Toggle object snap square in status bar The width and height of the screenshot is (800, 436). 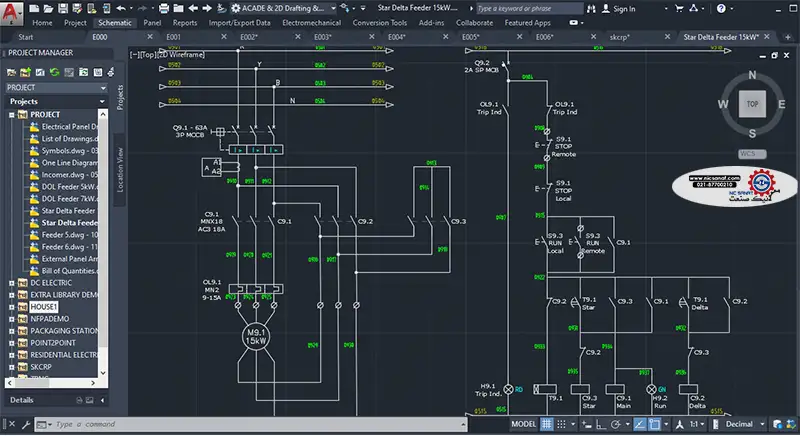[654, 424]
